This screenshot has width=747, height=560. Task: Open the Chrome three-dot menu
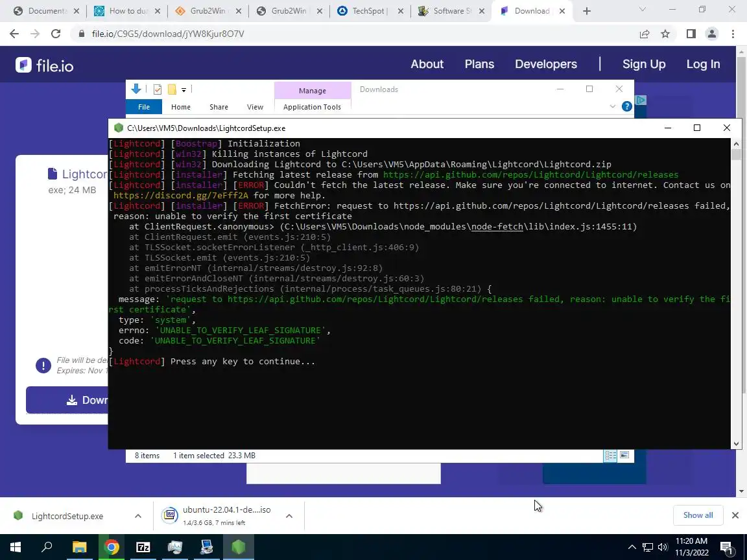click(x=733, y=34)
